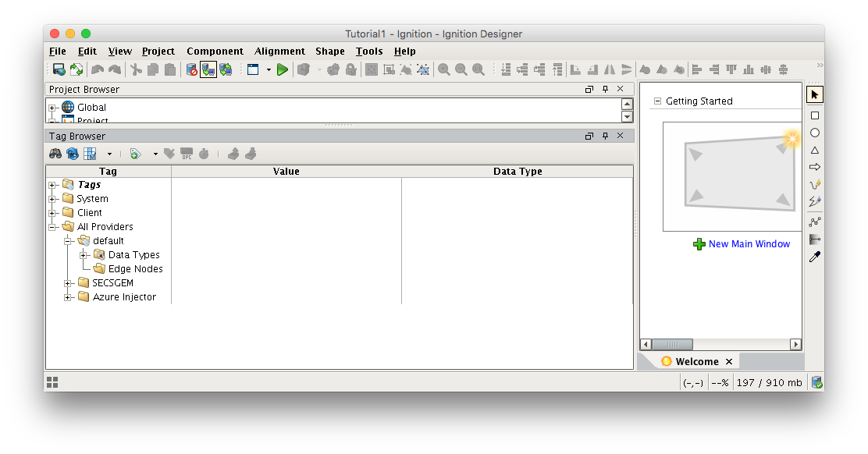Enable Read-Only gateway communication mode
Image resolution: width=868 pixels, height=454 pixels.
[x=208, y=69]
